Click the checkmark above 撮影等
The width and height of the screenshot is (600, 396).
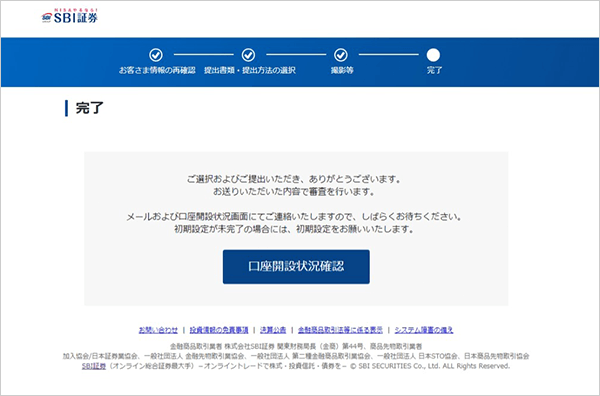point(341,55)
